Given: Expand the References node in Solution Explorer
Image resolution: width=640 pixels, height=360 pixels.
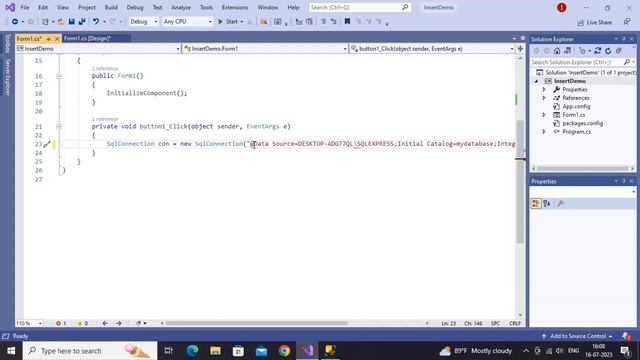Looking at the screenshot, I should click(544, 98).
